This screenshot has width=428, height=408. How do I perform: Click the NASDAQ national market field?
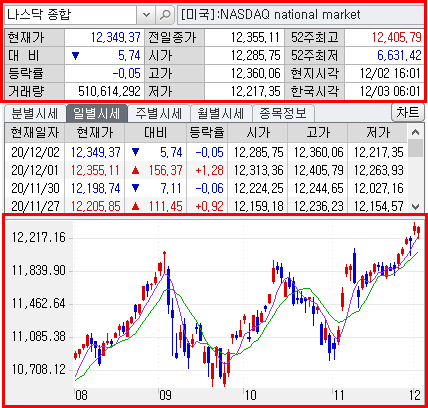point(300,15)
